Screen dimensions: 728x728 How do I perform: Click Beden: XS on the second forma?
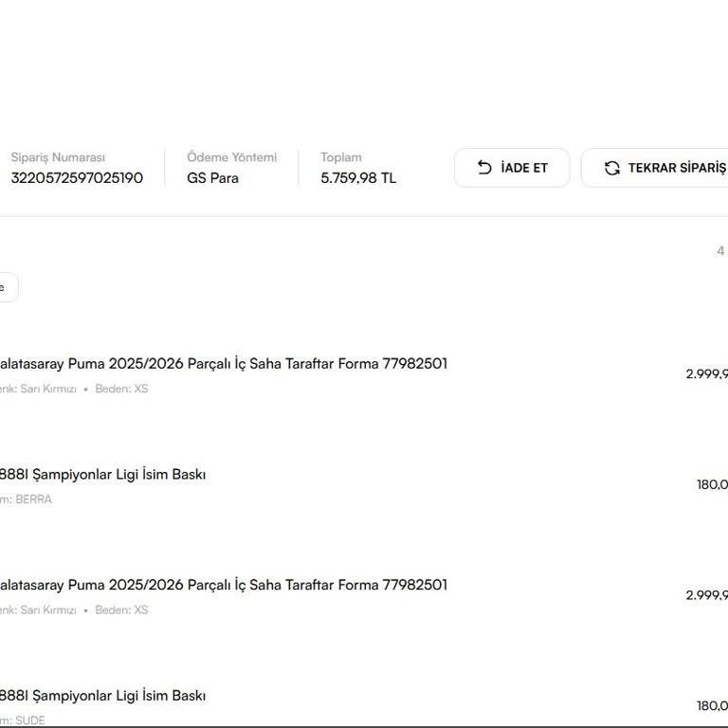[x=121, y=610]
